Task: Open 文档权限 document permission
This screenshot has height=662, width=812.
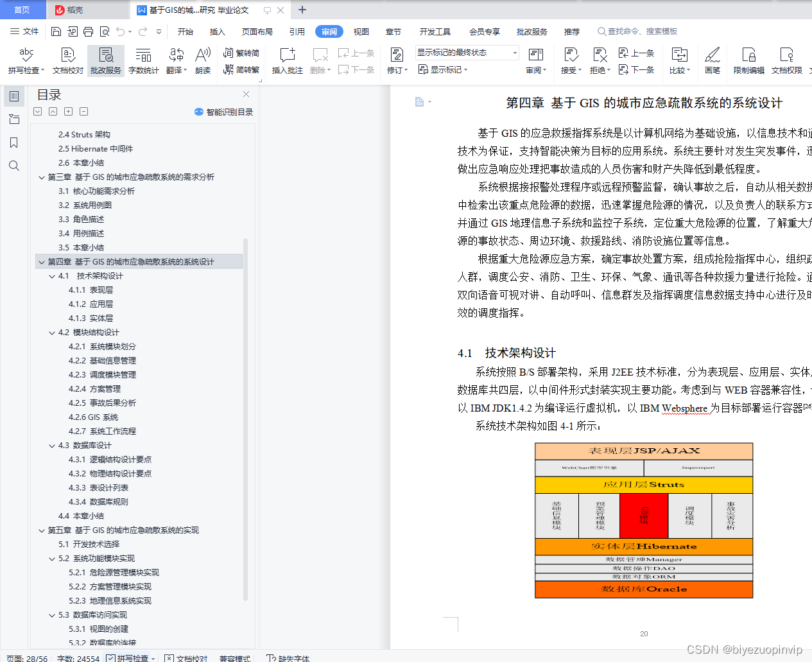Action: point(787,61)
